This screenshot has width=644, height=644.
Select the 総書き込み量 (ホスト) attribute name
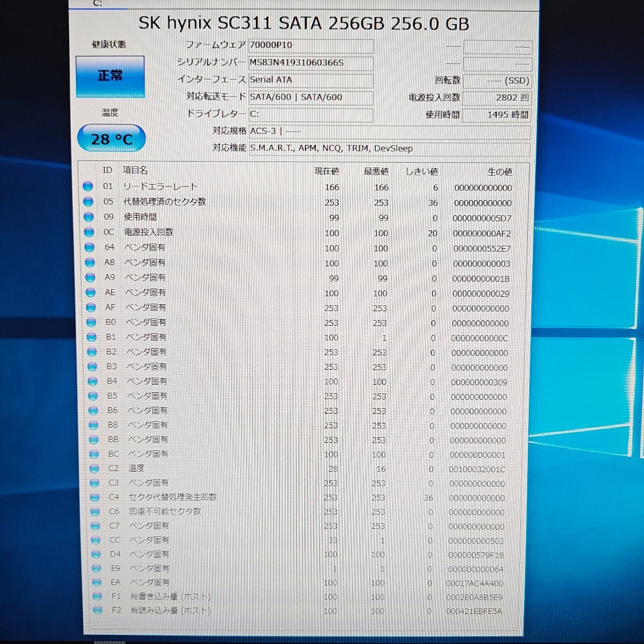pos(171,596)
